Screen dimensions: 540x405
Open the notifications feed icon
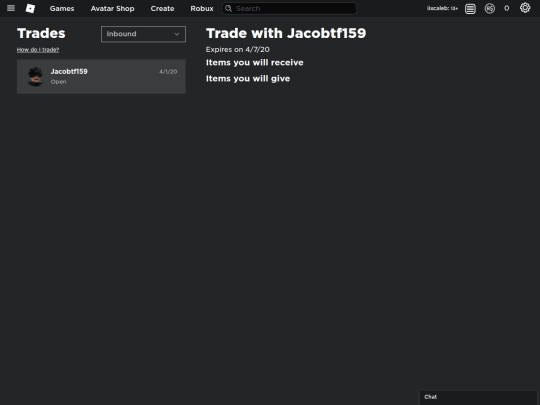point(470,9)
